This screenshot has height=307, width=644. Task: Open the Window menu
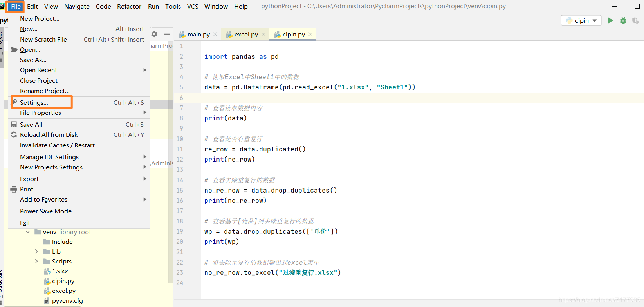[x=216, y=6]
